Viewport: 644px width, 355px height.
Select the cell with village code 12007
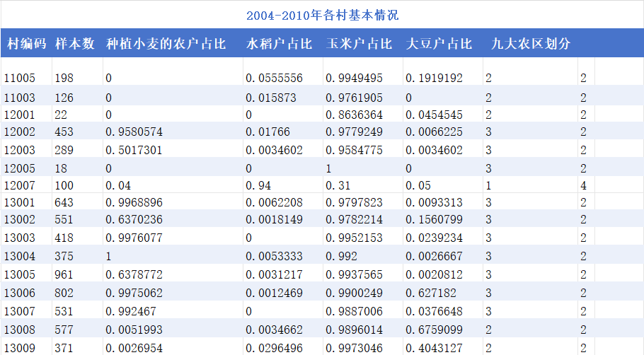[19, 185]
